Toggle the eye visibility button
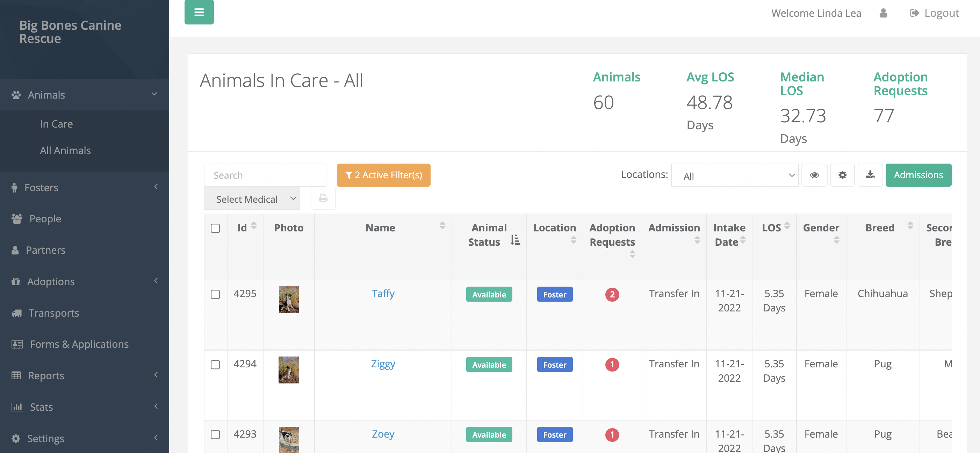 814,175
